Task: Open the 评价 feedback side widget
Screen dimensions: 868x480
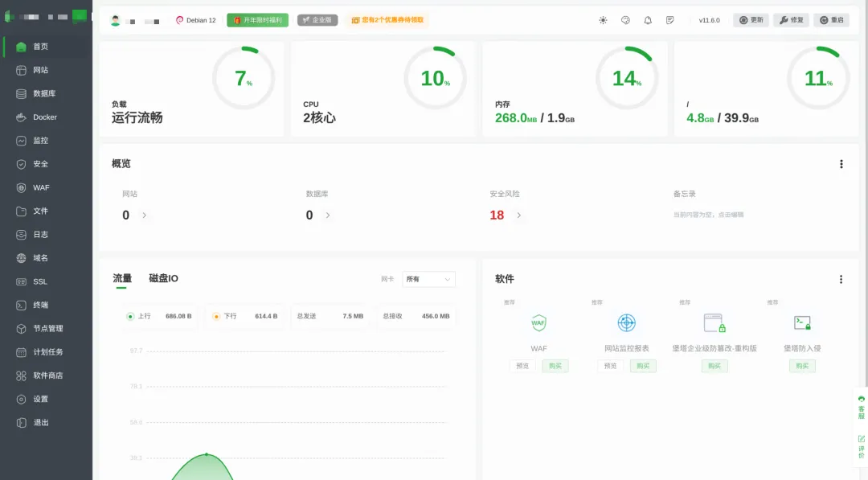Action: tap(862, 447)
